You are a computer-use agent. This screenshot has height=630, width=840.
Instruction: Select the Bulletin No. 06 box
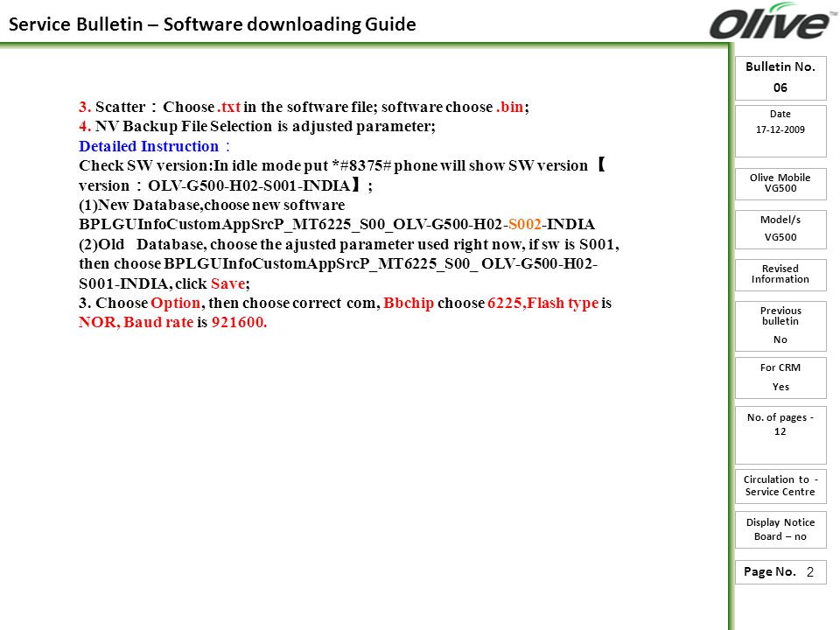(780, 78)
